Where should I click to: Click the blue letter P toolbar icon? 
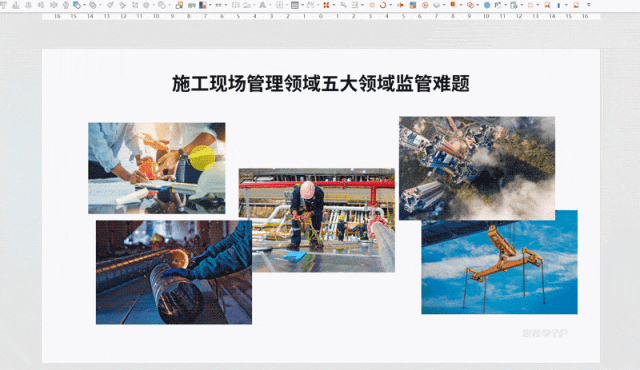[x=498, y=5]
